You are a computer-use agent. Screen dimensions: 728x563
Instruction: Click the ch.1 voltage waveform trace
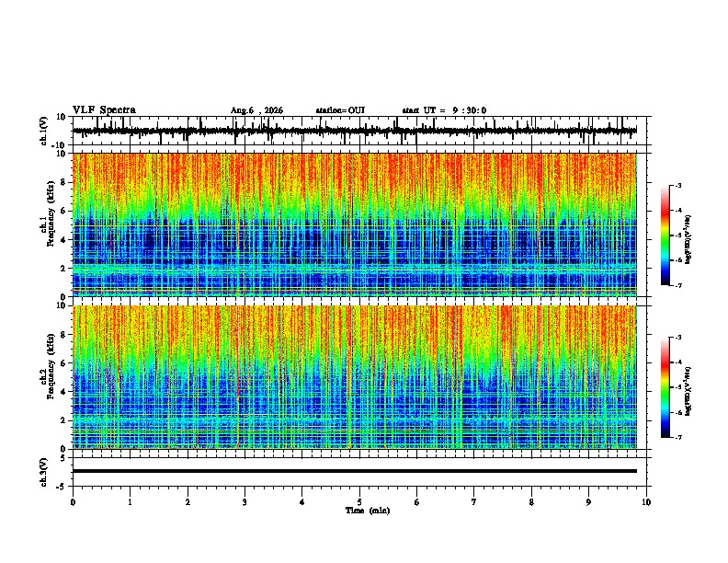355,131
